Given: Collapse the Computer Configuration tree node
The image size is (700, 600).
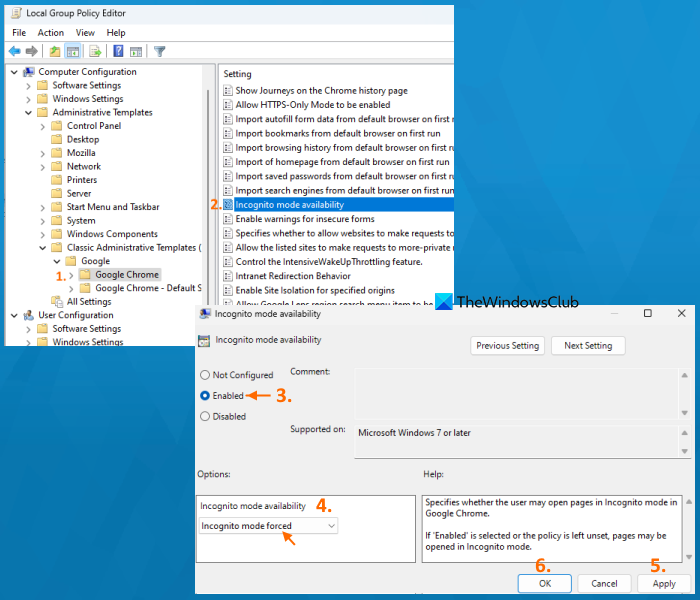Looking at the screenshot, I should 14,72.
